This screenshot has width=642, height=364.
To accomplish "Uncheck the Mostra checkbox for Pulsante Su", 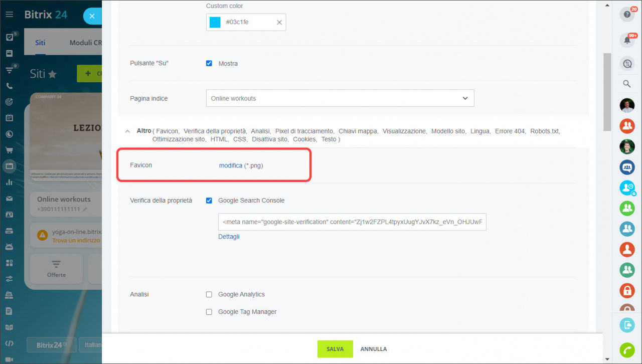I will tap(209, 64).
